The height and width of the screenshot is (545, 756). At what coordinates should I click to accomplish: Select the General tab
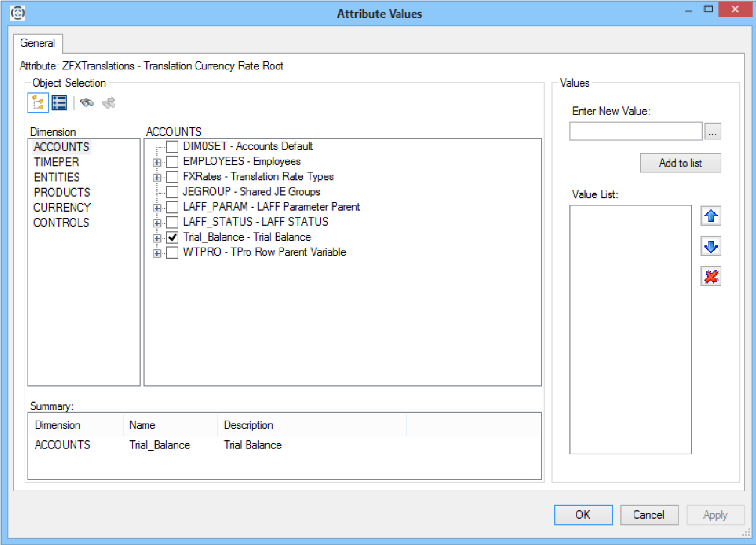pos(38,44)
